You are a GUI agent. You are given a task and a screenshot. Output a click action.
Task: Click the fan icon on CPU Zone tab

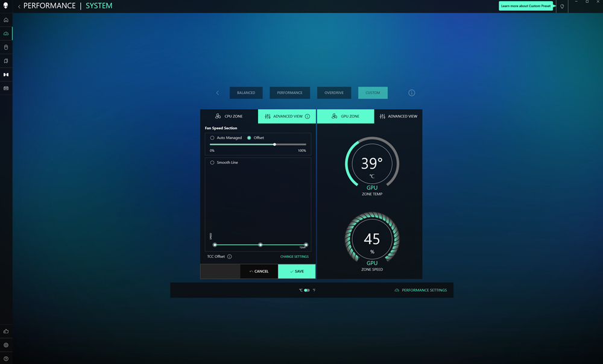(218, 116)
